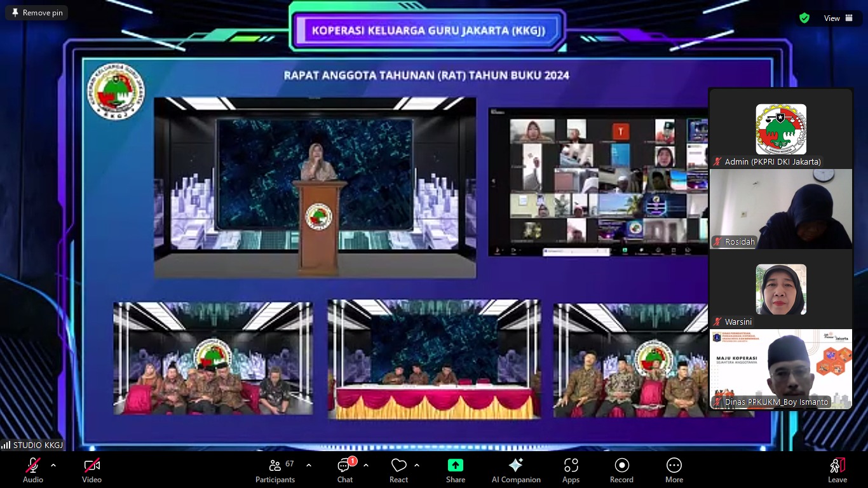Click green encryption shield icon
The image size is (868, 488).
coord(804,18)
